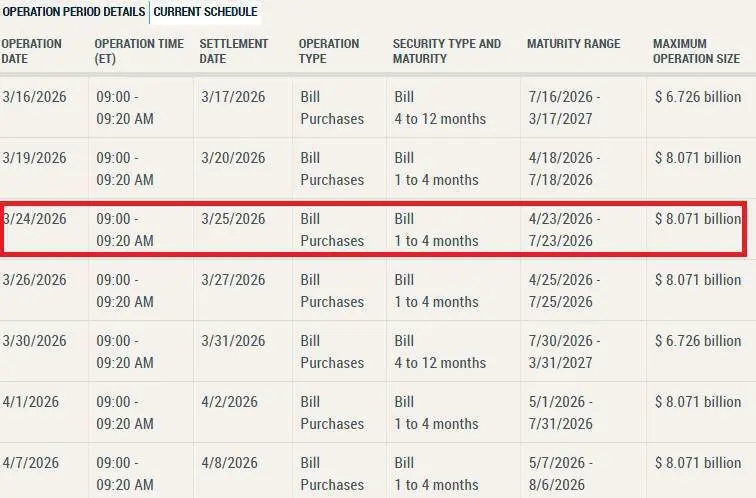756x498 pixels.
Task: Select the 3/16/2026 operation date cell
Action: [x=34, y=97]
